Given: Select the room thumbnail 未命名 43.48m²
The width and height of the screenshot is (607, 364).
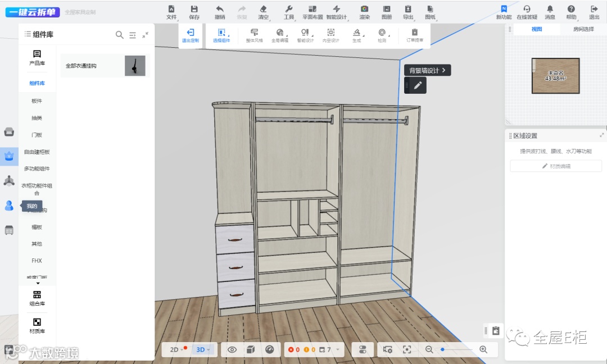Looking at the screenshot, I should (555, 76).
